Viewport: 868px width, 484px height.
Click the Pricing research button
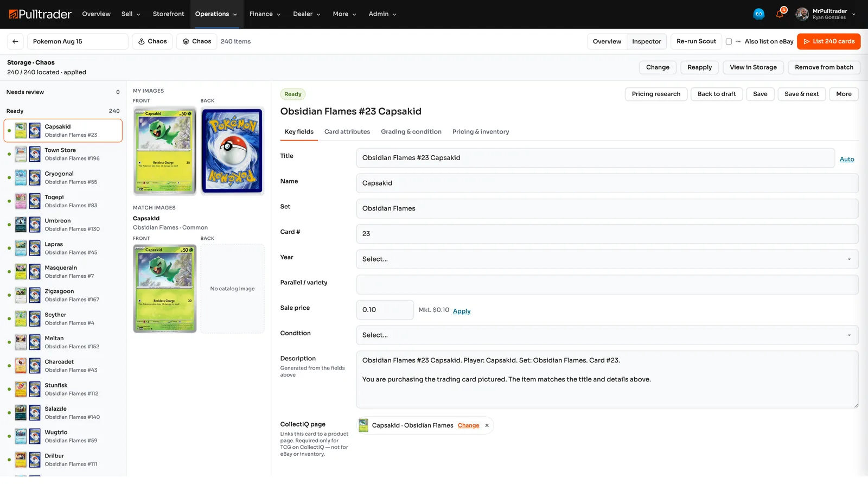[x=656, y=94]
